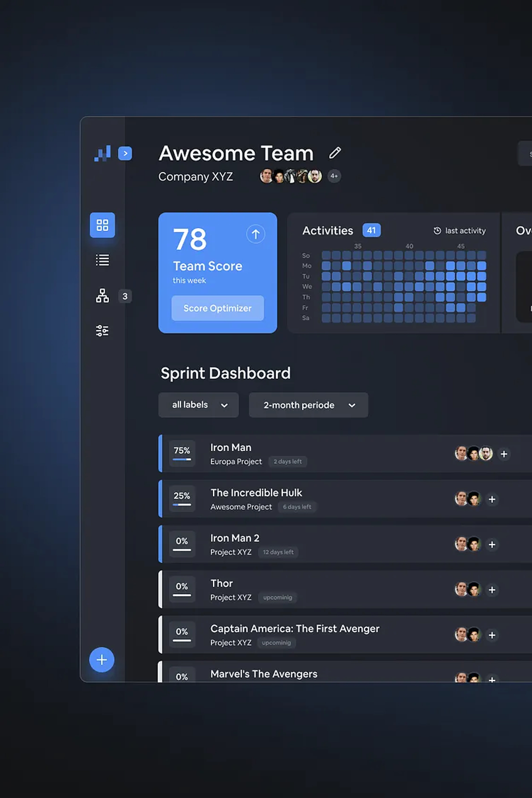This screenshot has height=798, width=532.
Task: Open the Iron Man 2 sprint row
Action: pos(345,544)
